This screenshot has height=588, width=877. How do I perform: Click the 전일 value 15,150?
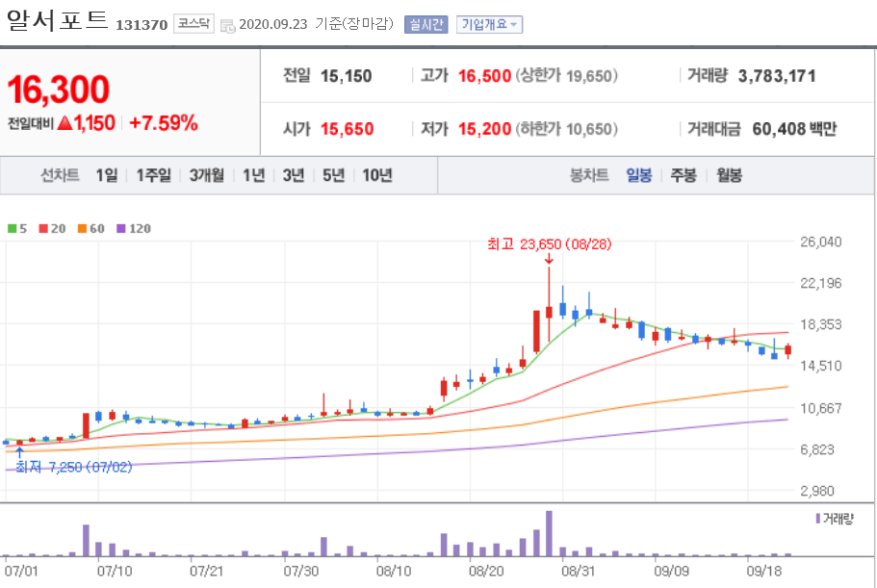click(346, 76)
